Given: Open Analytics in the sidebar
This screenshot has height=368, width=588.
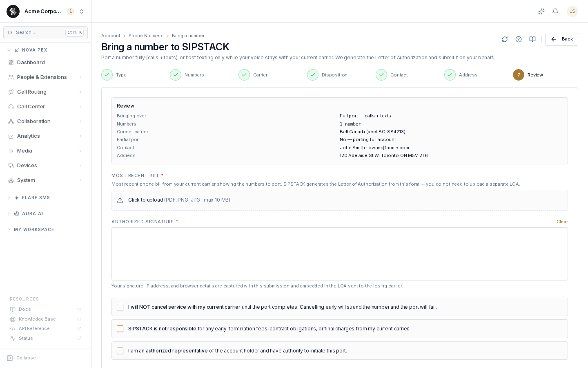Looking at the screenshot, I should (45, 136).
